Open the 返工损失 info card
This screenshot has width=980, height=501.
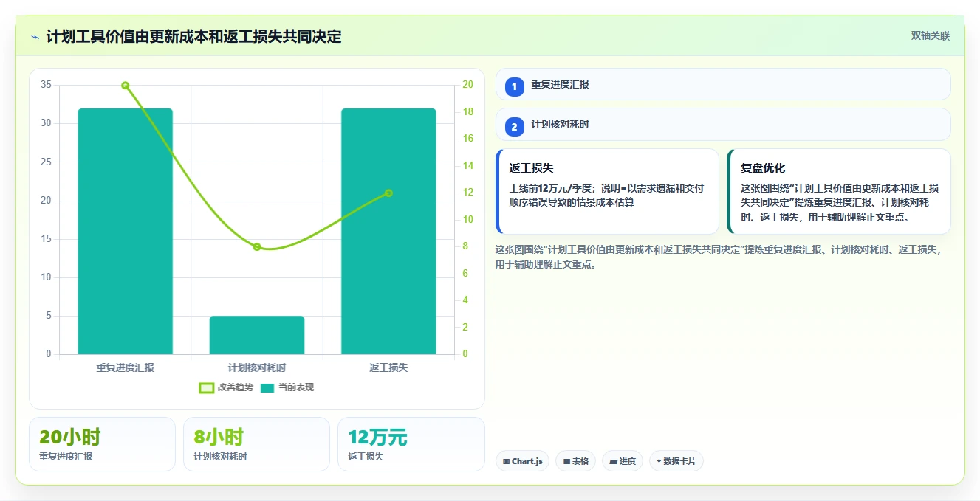click(x=607, y=192)
